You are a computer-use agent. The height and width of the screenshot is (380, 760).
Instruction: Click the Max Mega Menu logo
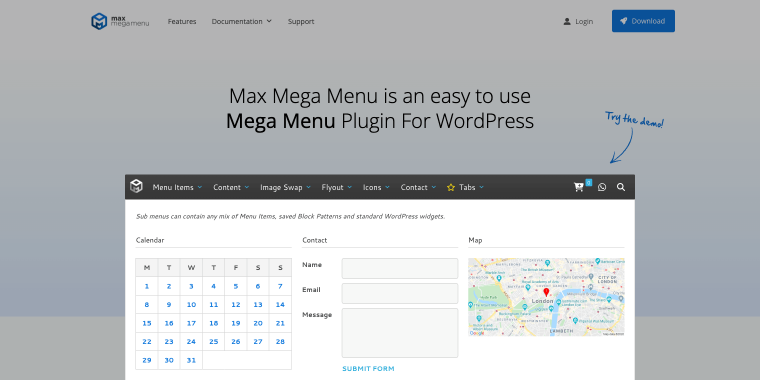click(x=120, y=21)
